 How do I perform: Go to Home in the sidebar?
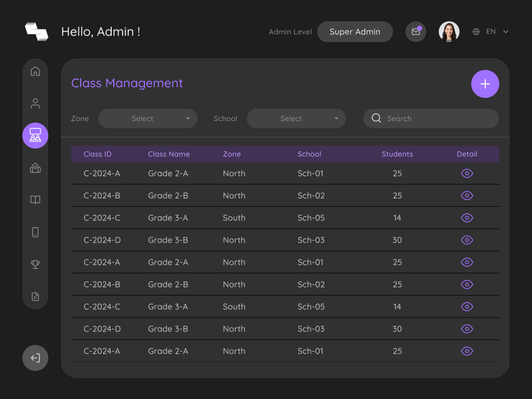click(x=35, y=71)
